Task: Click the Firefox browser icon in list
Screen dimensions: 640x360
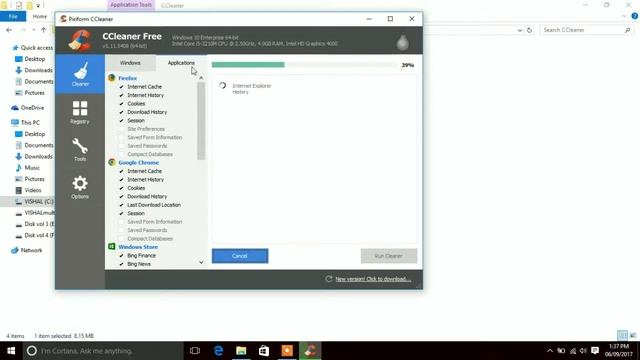Action: tap(112, 78)
